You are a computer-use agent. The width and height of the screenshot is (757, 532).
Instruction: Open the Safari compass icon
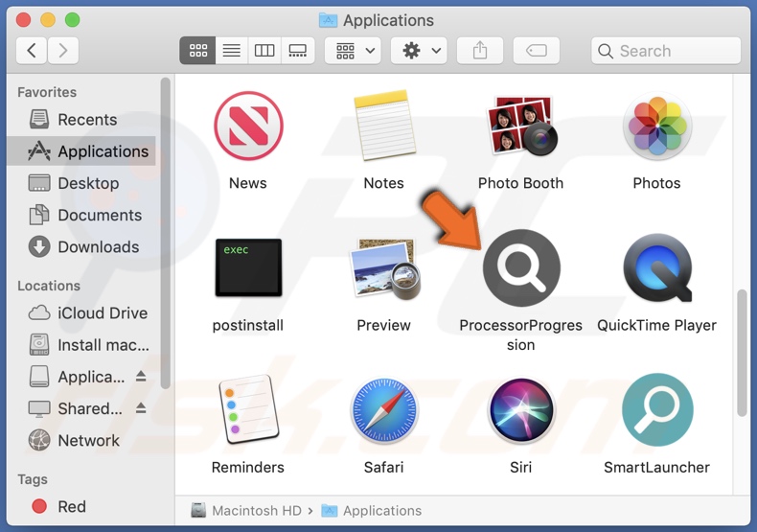tap(384, 410)
